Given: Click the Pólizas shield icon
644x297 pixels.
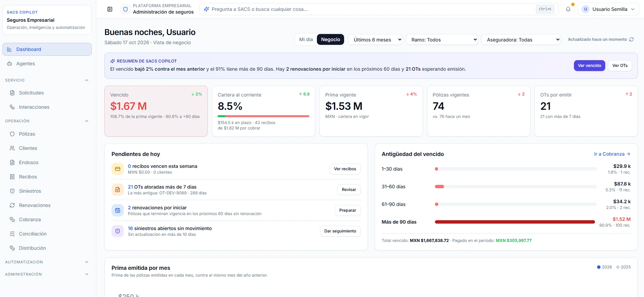Looking at the screenshot, I should tap(12, 134).
